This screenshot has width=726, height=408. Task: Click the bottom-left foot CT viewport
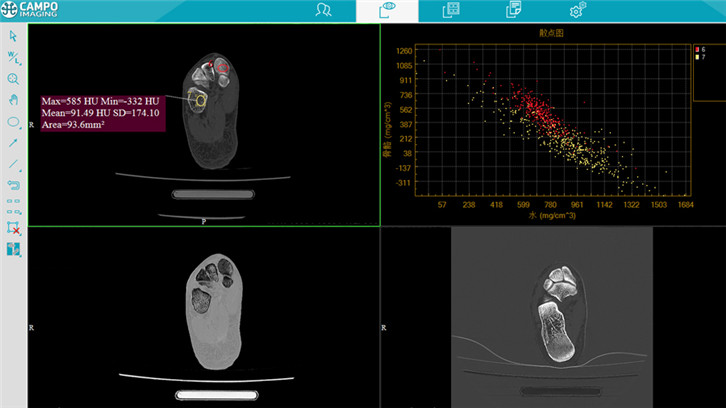[203, 317]
